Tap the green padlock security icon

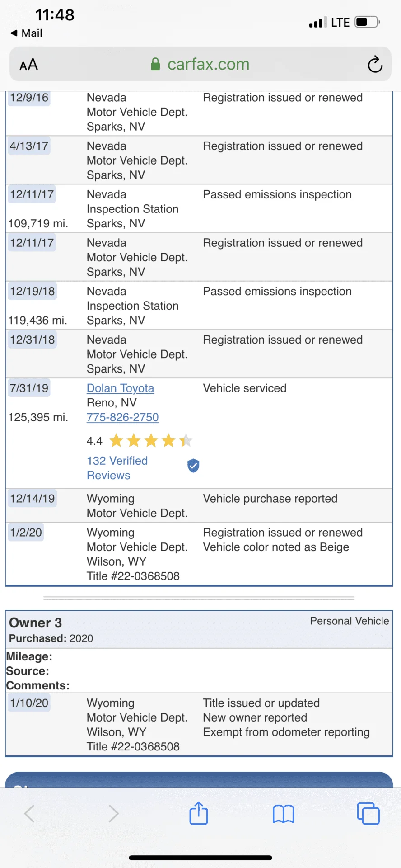(155, 64)
